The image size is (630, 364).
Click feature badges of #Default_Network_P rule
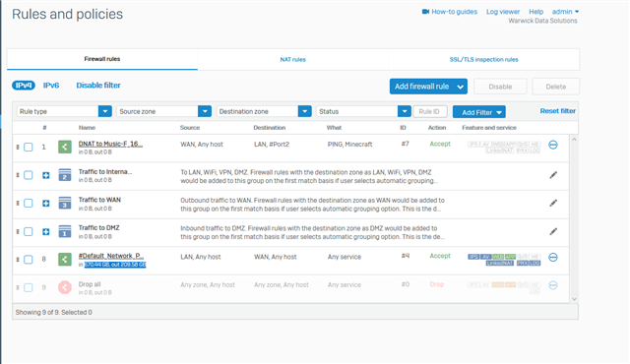[504, 260]
